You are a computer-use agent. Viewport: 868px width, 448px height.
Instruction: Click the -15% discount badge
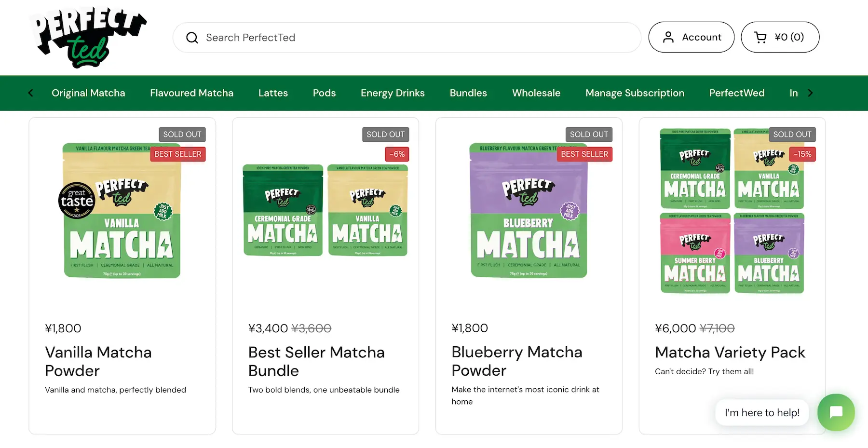click(803, 154)
